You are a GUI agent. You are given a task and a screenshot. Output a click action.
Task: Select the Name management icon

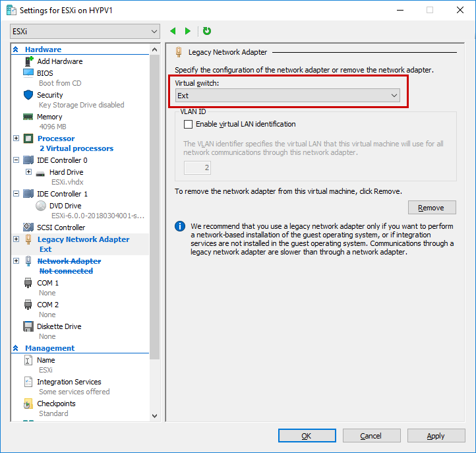point(28,361)
